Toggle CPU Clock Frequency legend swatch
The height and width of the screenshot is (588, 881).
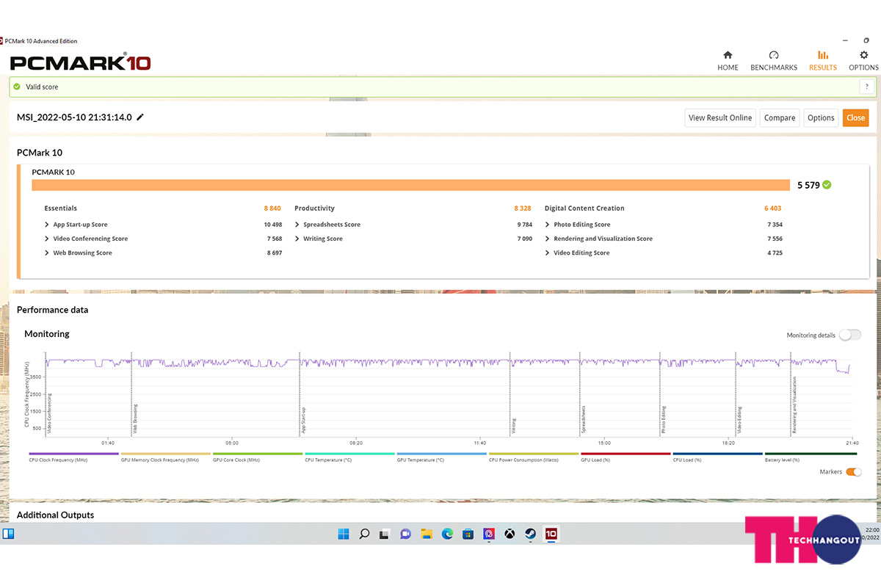click(73, 454)
